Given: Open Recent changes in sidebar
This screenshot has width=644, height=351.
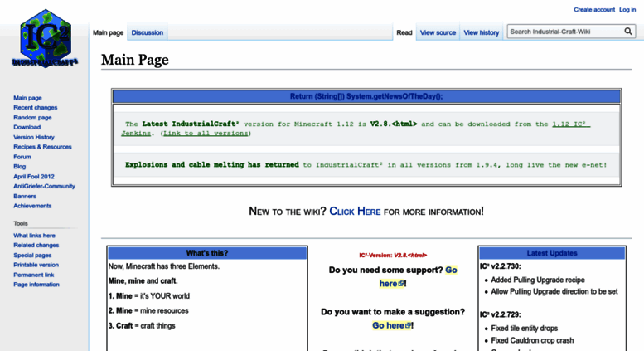Looking at the screenshot, I should 36,108.
